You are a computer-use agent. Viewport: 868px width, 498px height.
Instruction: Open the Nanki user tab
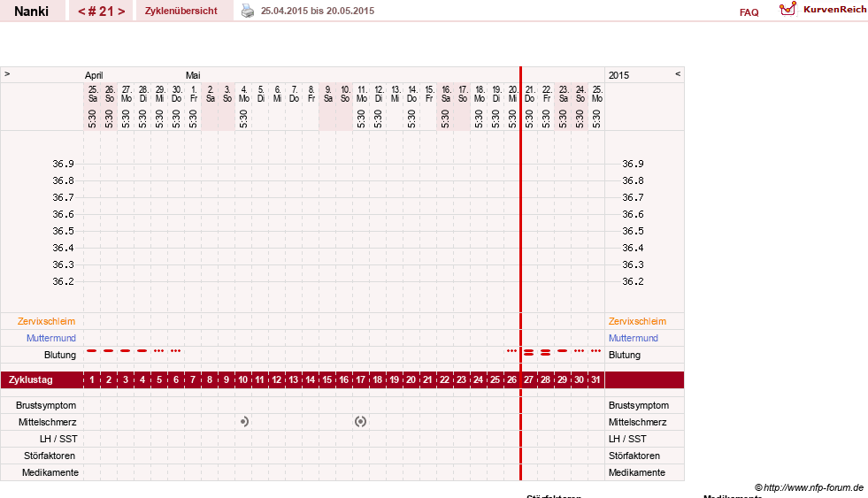[x=32, y=11]
